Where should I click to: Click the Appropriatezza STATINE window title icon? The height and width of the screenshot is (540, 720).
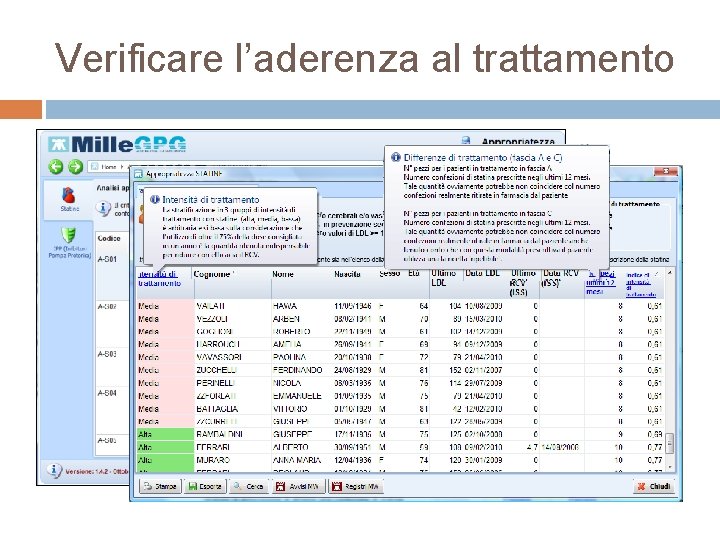tap(138, 174)
